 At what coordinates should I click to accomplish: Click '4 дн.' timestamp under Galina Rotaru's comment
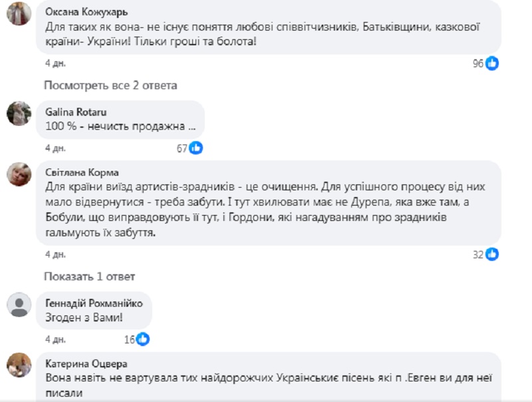click(53, 148)
